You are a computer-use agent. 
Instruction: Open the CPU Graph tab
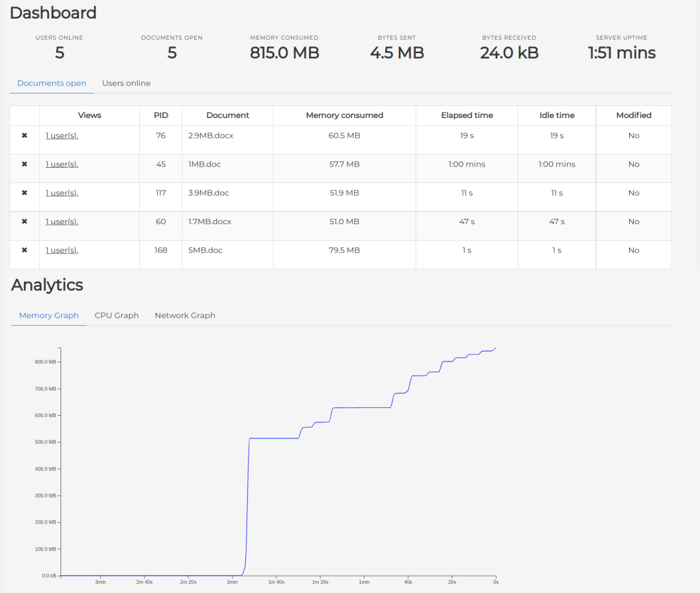(117, 316)
